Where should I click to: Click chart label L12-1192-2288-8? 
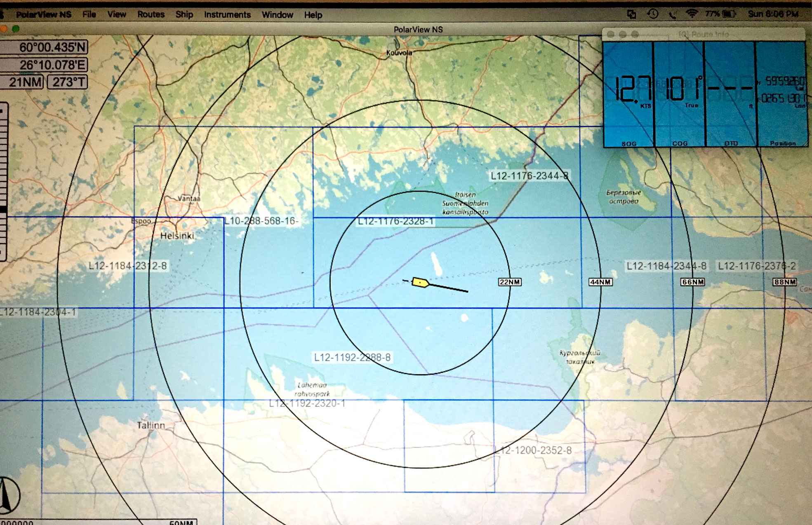(352, 357)
